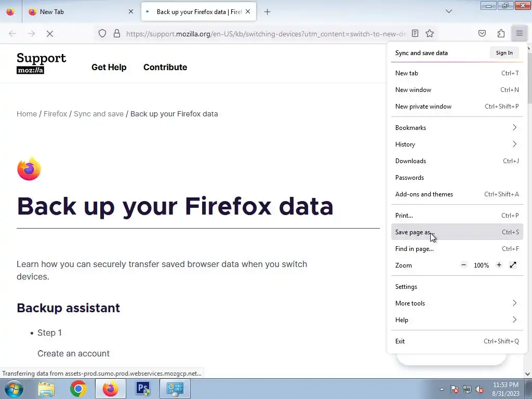Open the Get Help navigation item

pyautogui.click(x=109, y=67)
